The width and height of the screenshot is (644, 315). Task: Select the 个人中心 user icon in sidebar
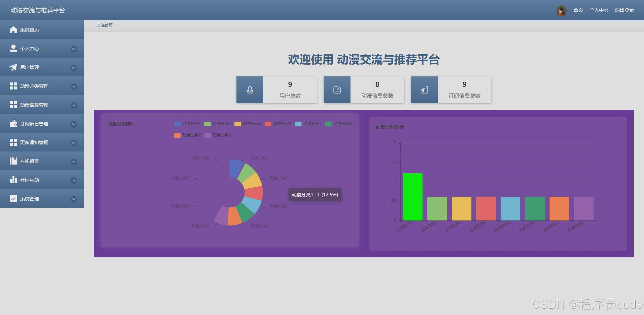pyautogui.click(x=13, y=48)
